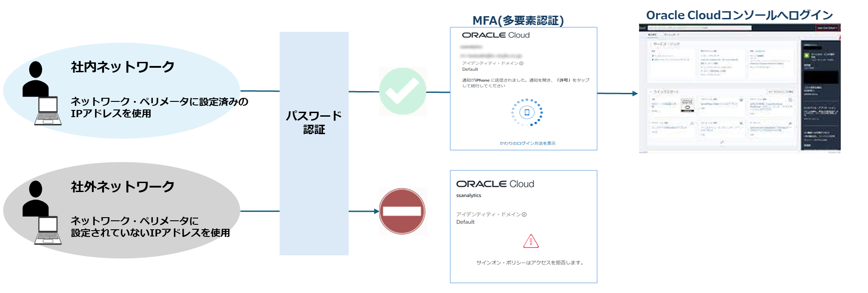Click the red warning triangle icon
868x293 pixels.
click(x=531, y=241)
